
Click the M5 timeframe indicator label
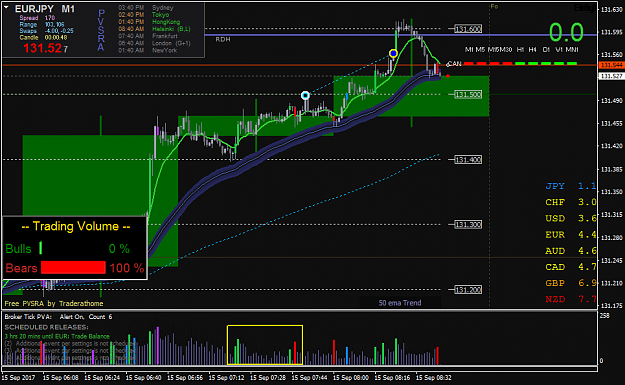tap(480, 49)
